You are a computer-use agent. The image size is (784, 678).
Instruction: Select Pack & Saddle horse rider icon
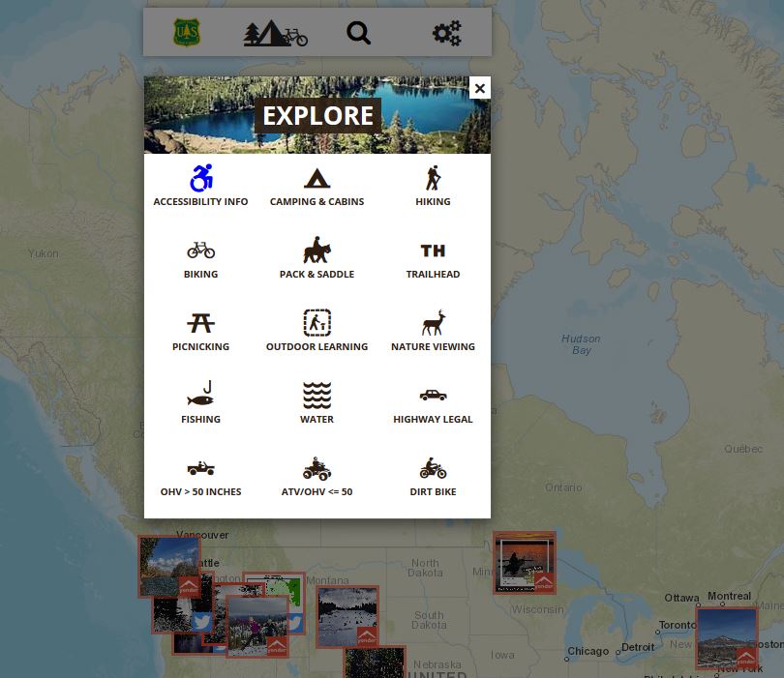(x=317, y=251)
